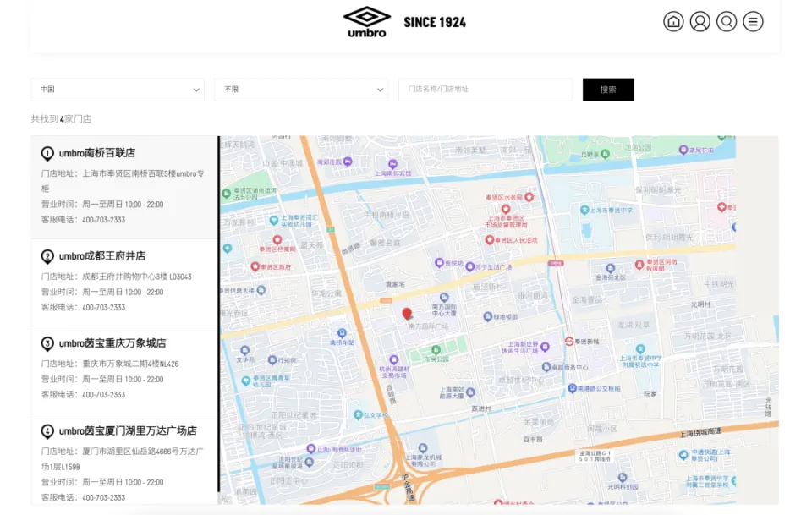Click the 上海市奉贤中学 school marker
This screenshot has width=812, height=515.
[584, 210]
